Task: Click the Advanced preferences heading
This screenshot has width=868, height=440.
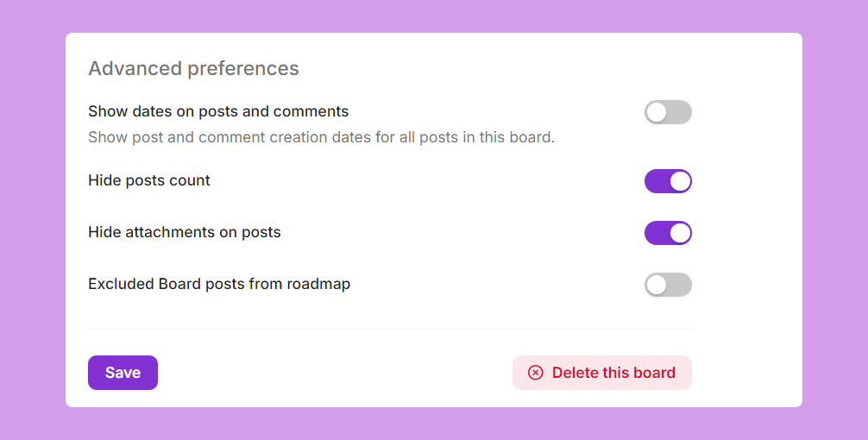Action: coord(193,69)
